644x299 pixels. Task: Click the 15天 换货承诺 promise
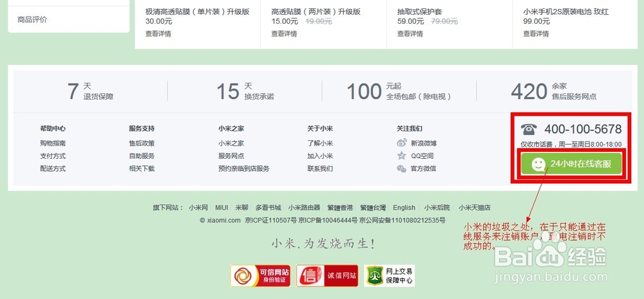click(x=245, y=91)
